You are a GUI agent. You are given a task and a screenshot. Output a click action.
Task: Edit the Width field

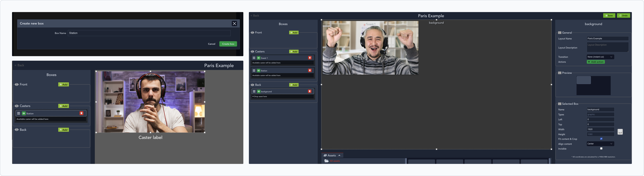pyautogui.click(x=600, y=129)
